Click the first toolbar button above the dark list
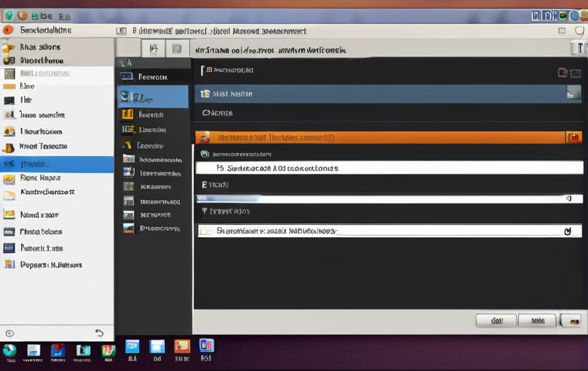The width and height of the screenshot is (588, 371). click(153, 49)
